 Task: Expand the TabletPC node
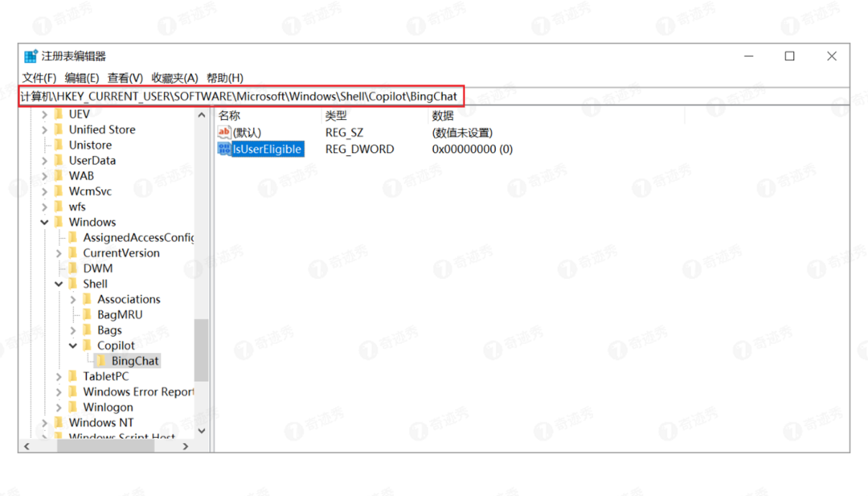coord(59,377)
